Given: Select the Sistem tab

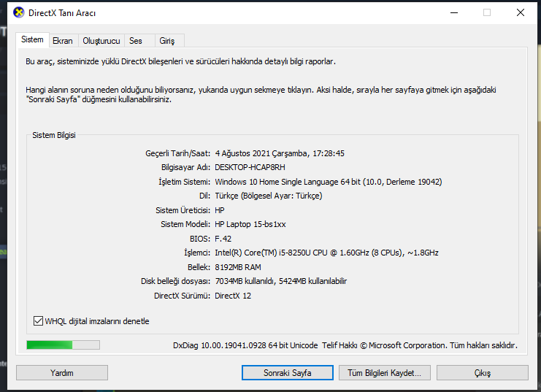Looking at the screenshot, I should [32, 39].
